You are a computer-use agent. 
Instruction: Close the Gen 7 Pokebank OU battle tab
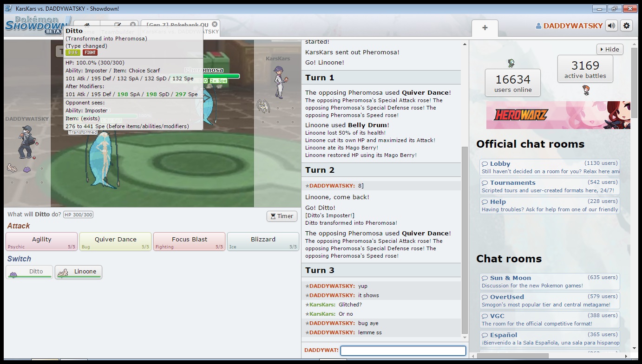215,24
